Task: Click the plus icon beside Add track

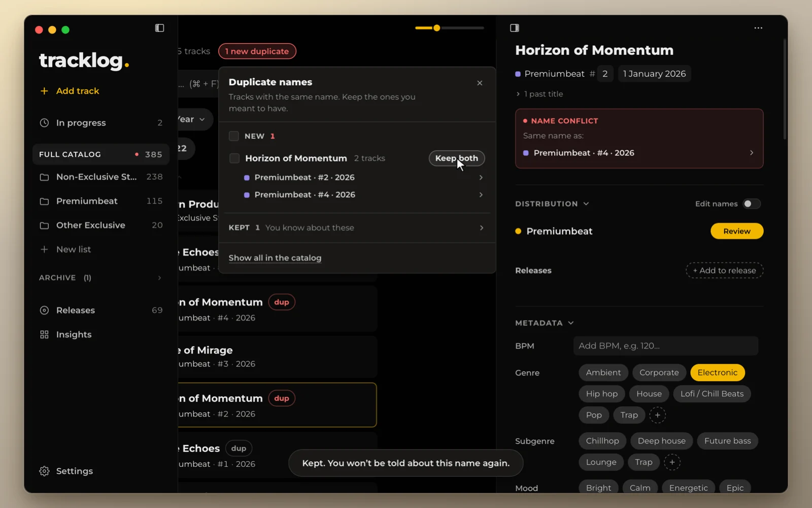Action: coord(44,91)
